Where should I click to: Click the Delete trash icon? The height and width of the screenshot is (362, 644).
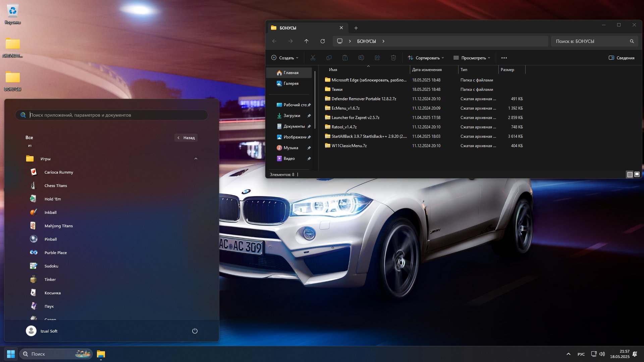point(393,58)
